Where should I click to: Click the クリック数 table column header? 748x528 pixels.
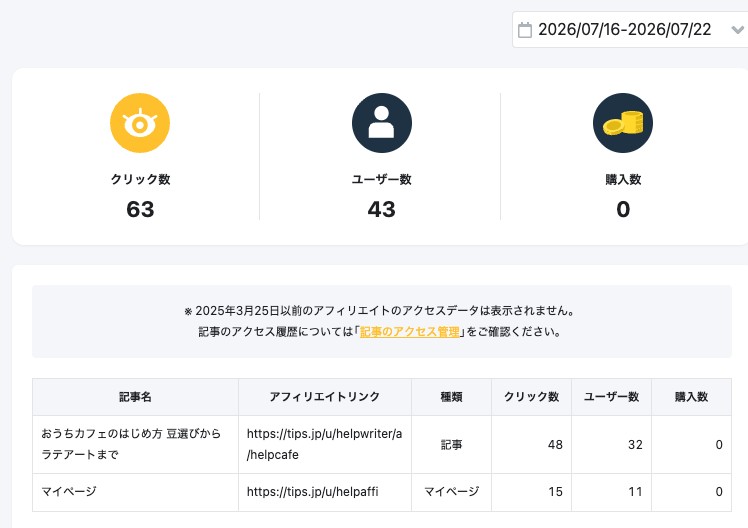[x=531, y=397]
